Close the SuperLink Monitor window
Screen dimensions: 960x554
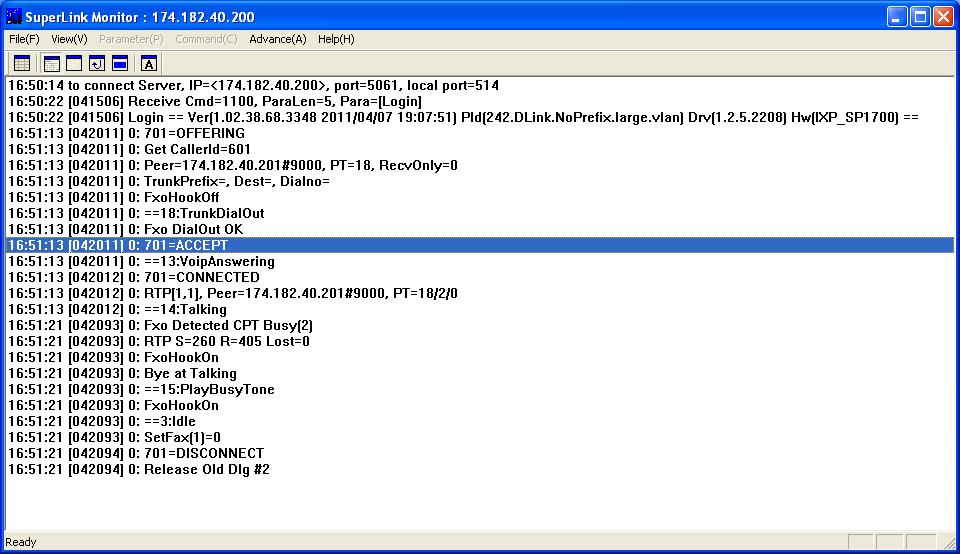point(943,17)
